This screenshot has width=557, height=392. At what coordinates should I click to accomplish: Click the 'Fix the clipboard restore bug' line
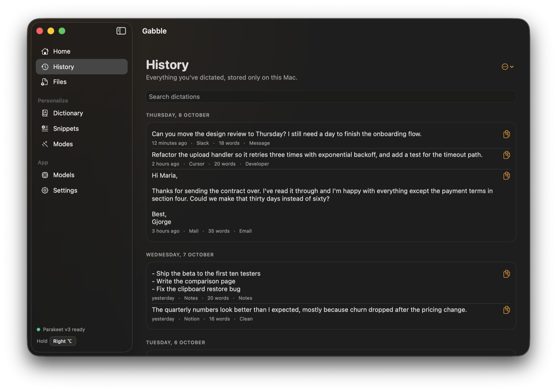[x=196, y=289]
